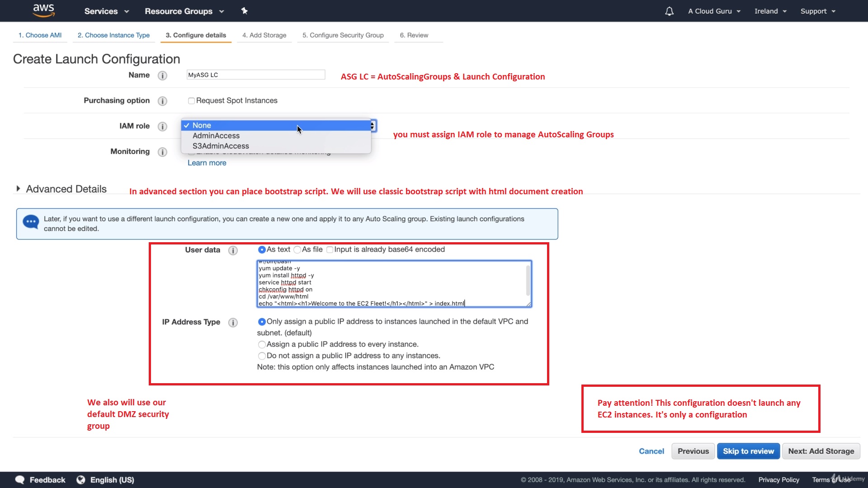Click info icon next to IAM role
This screenshot has height=488, width=868.
click(x=162, y=127)
